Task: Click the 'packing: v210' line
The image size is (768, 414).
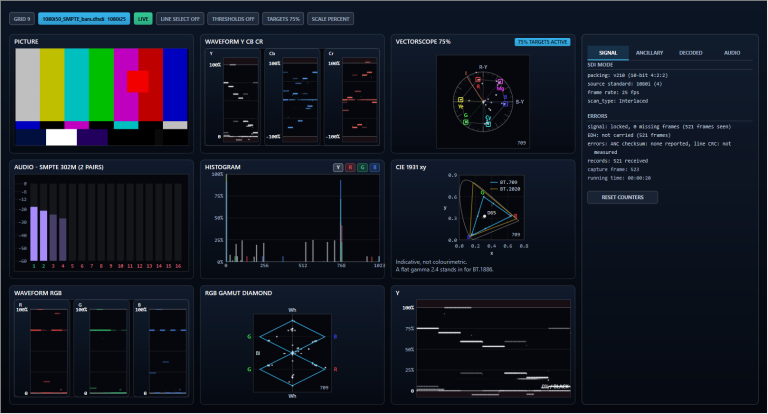Action: click(x=627, y=75)
